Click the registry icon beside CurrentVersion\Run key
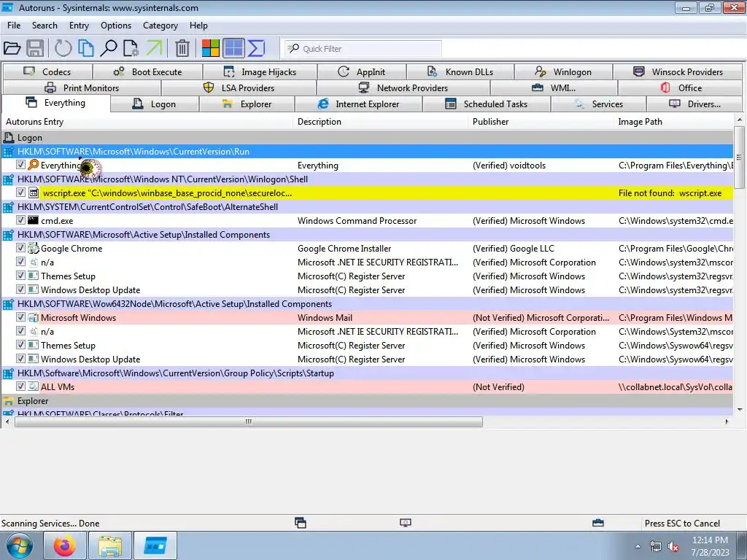Screen dimensions: 747x560 click(x=8, y=152)
